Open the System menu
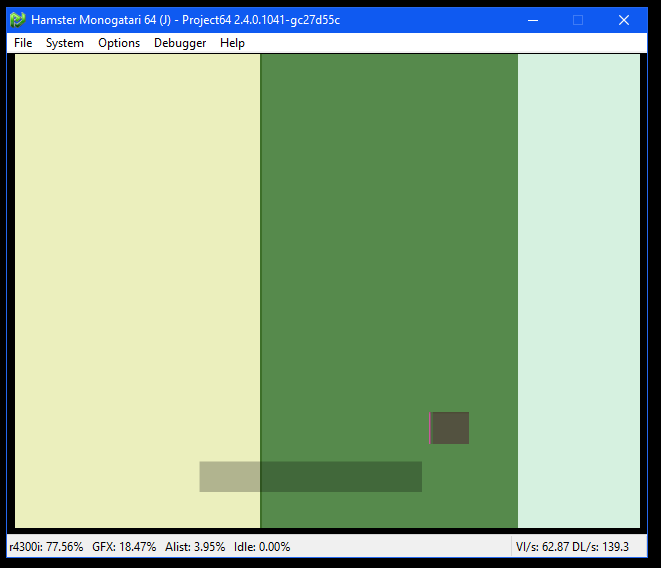 (64, 43)
